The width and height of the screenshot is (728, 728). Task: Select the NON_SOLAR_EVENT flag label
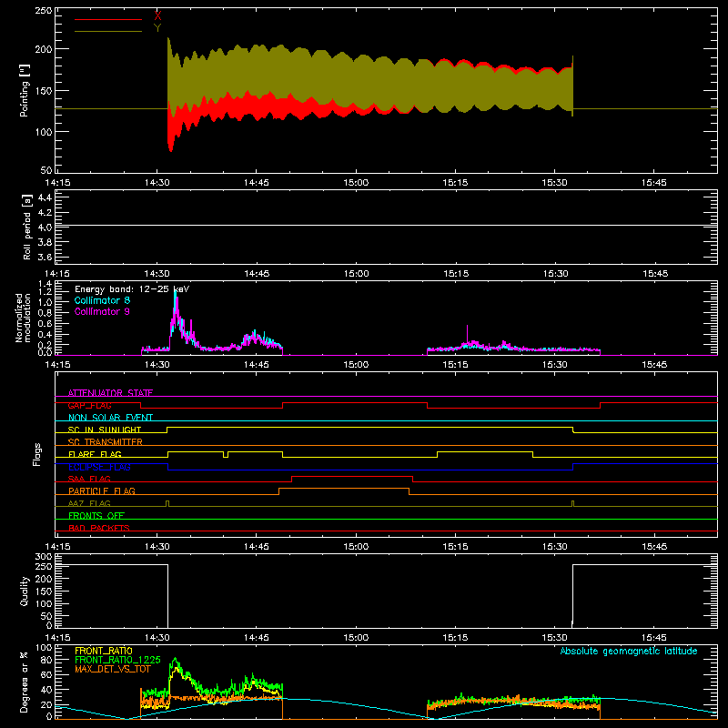click(110, 418)
